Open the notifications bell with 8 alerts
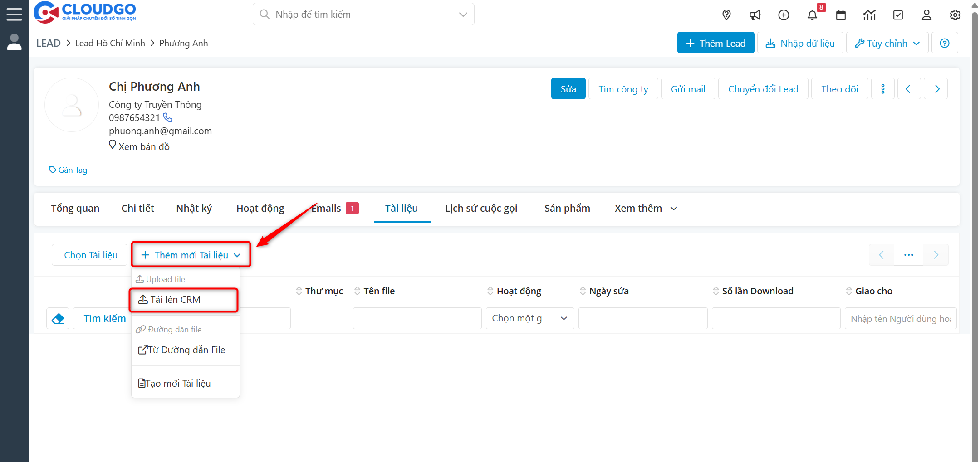This screenshot has height=462, width=980. click(812, 15)
